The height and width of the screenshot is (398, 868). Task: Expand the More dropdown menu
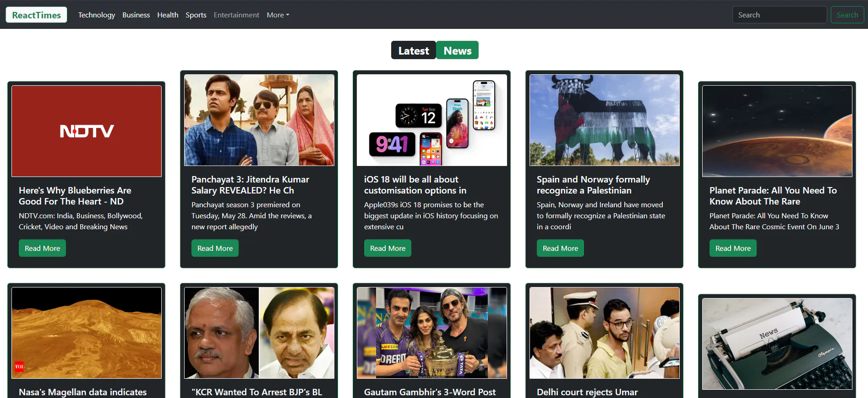278,15
